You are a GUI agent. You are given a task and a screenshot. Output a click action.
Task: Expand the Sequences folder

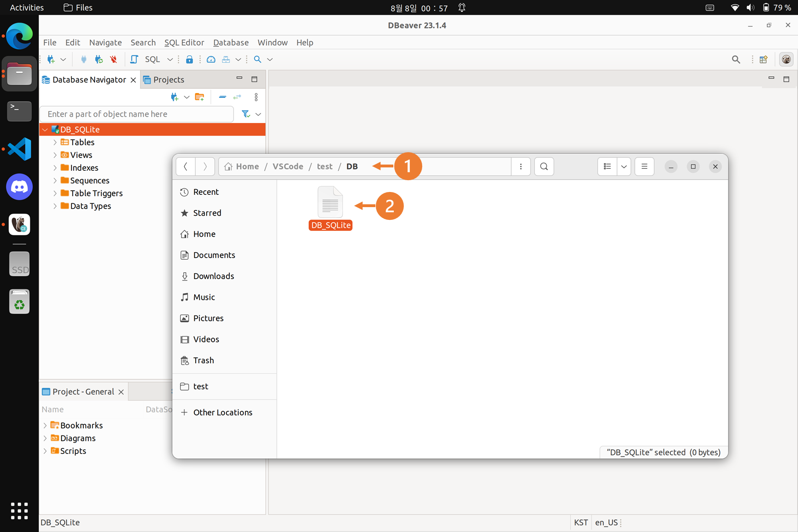point(55,181)
